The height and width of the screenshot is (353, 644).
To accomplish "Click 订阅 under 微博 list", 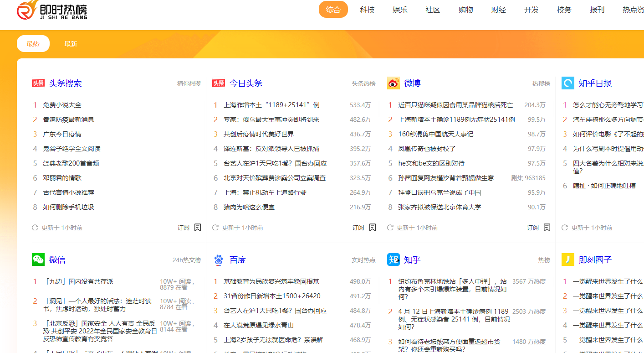I will click(x=533, y=228).
